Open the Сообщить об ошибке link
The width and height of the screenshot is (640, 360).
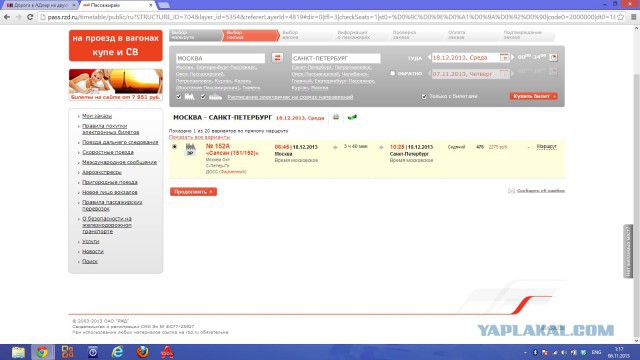tap(540, 191)
